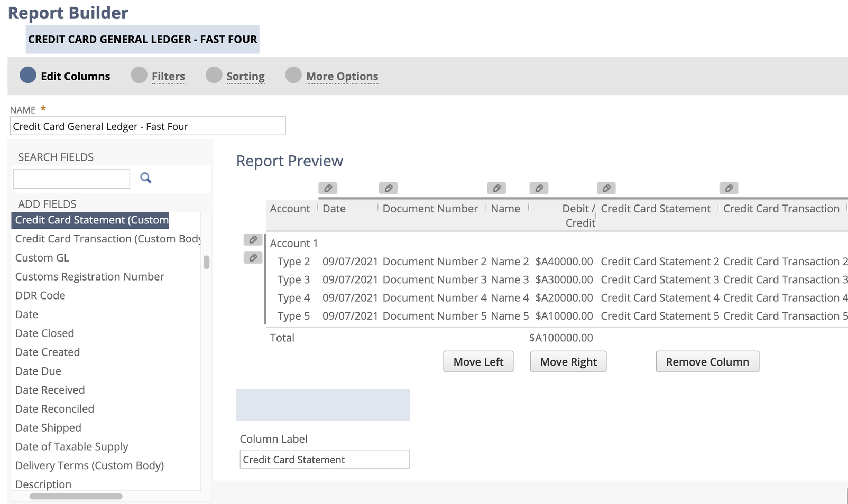
Task: Select Customs Registration Number field
Action: click(90, 276)
